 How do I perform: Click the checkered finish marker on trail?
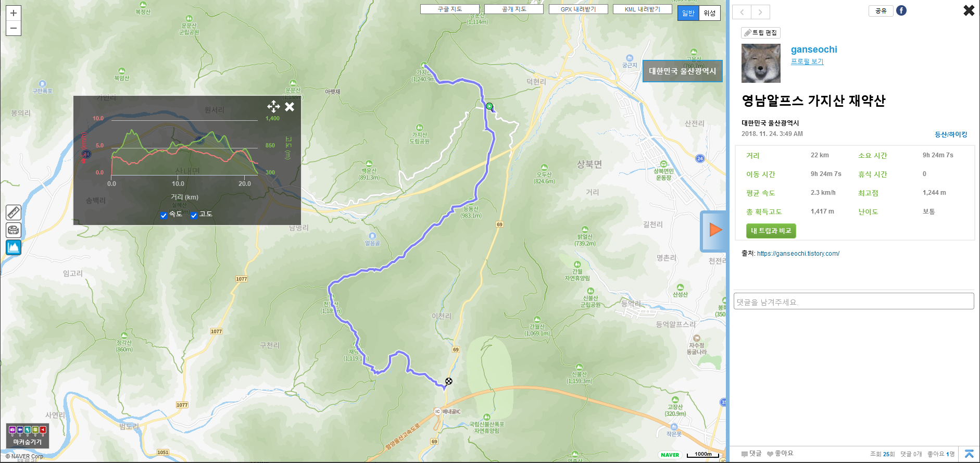[x=448, y=381]
